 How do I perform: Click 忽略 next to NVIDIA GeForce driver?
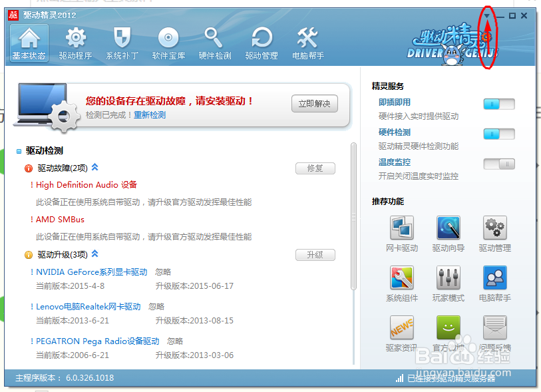(x=163, y=272)
